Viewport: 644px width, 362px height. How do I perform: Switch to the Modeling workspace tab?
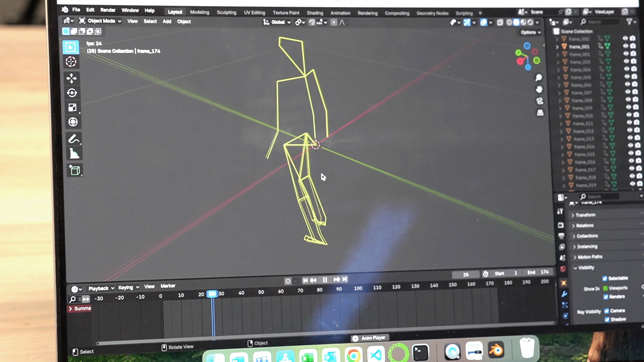pos(200,12)
